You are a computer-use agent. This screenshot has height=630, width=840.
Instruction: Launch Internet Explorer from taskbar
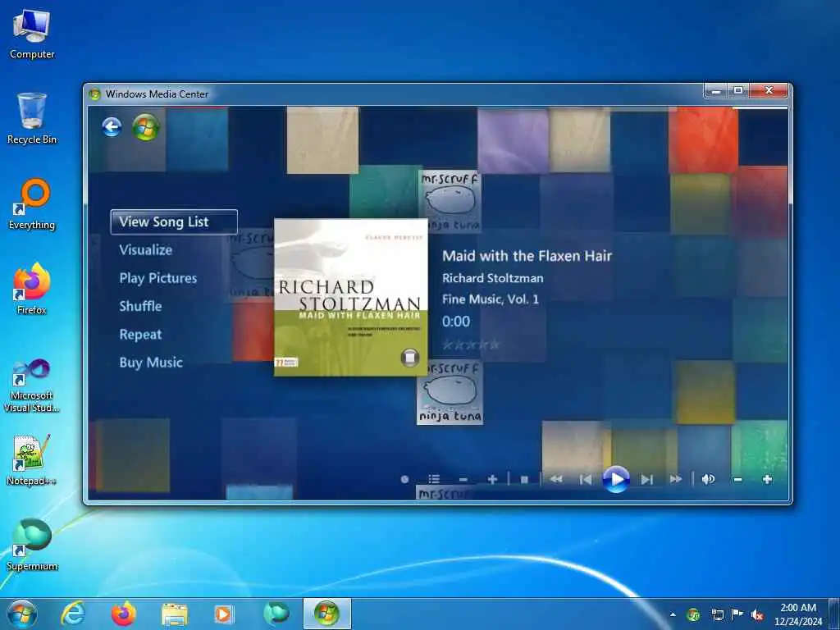[73, 614]
